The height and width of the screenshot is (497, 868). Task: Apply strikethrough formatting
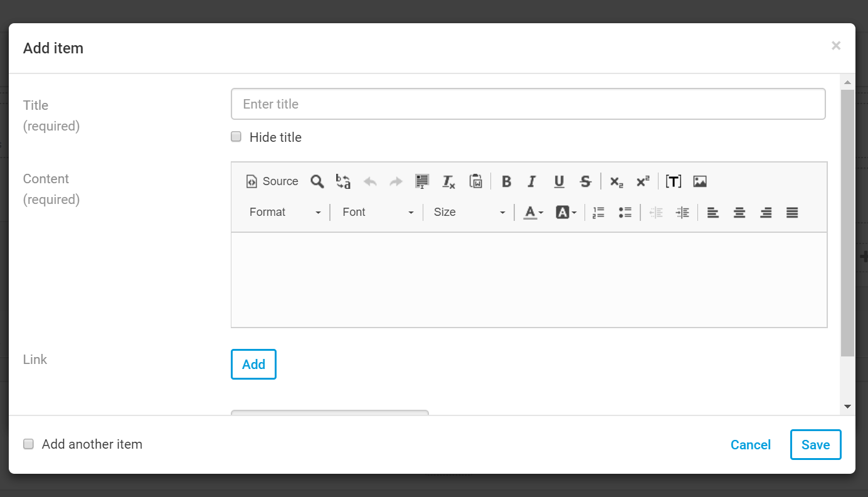click(x=585, y=181)
